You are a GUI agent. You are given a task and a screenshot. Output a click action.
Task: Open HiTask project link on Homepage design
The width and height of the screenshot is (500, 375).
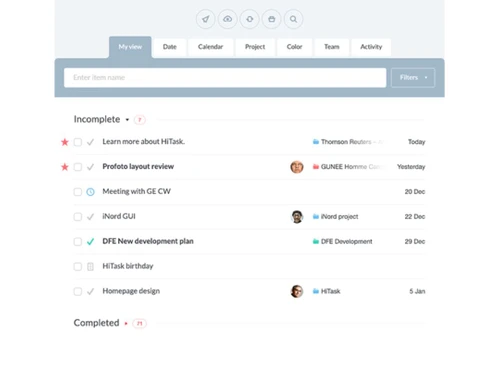coord(331,291)
